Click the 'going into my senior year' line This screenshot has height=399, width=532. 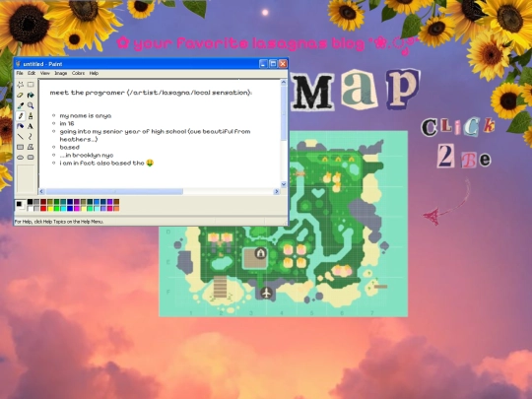(x=155, y=135)
